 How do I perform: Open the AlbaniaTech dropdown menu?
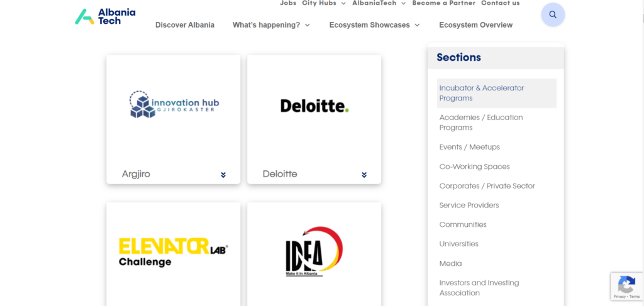[x=379, y=3]
